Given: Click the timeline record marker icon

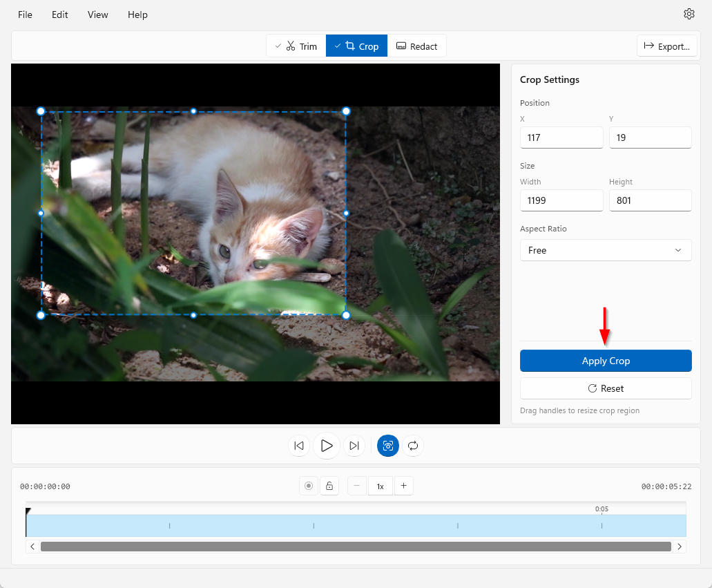Looking at the screenshot, I should [309, 486].
